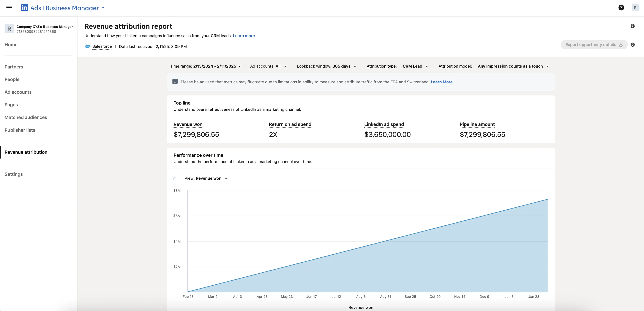Image resolution: width=644 pixels, height=311 pixels.
Task: Change the Lookback window dropdown
Action: click(327, 66)
